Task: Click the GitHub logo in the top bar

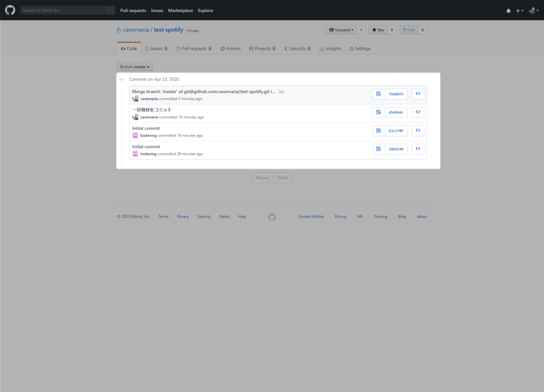Action: point(10,10)
